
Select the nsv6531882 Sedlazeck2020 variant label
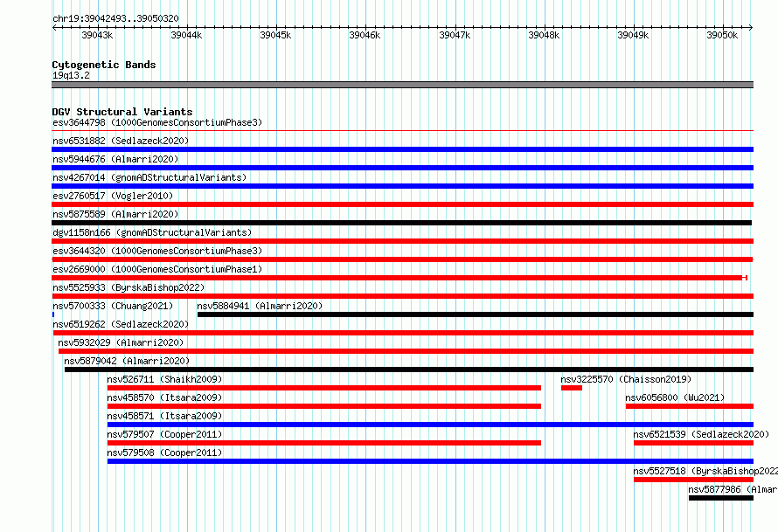[121, 141]
